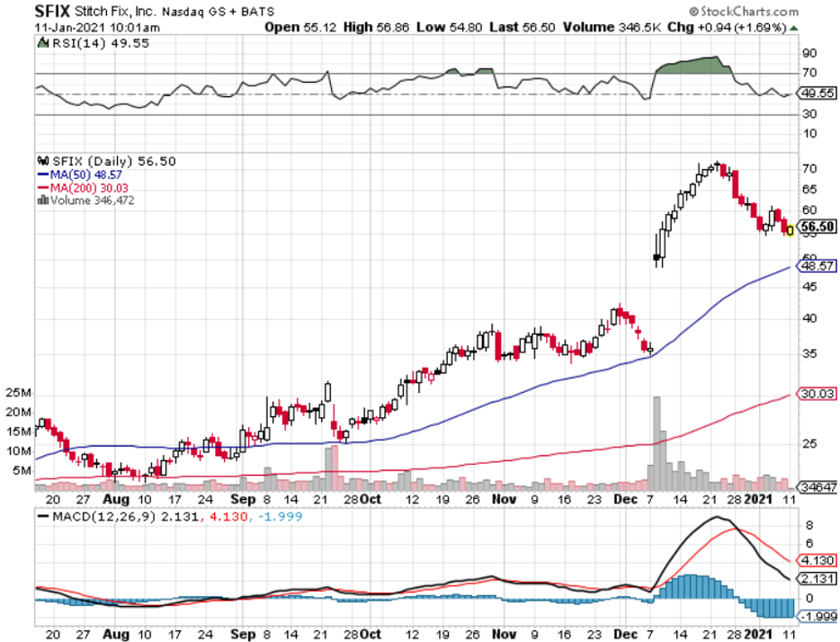840x642 pixels.
Task: Click the Last 56.50 value
Action: (x=522, y=27)
